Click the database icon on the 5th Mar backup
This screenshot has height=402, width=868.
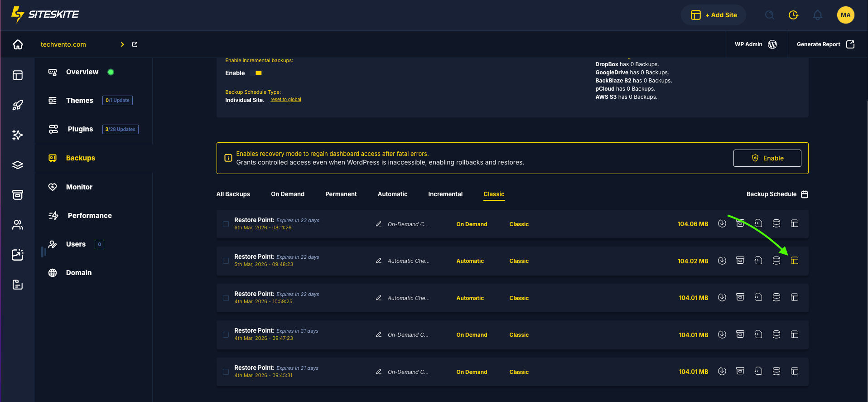[x=776, y=261]
